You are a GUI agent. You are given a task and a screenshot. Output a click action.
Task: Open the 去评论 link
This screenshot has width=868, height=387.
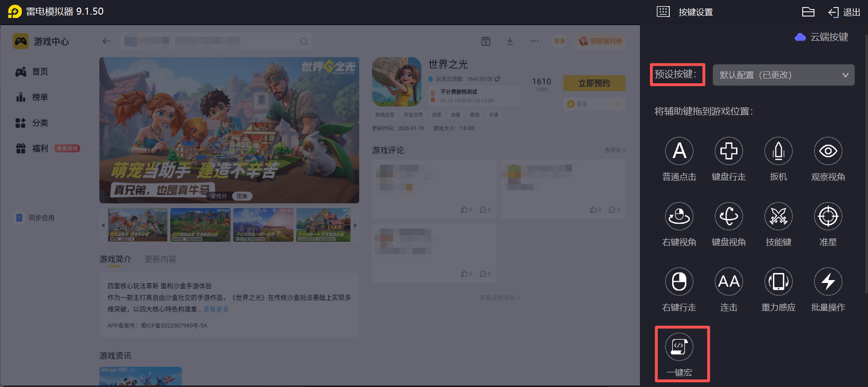[614, 150]
